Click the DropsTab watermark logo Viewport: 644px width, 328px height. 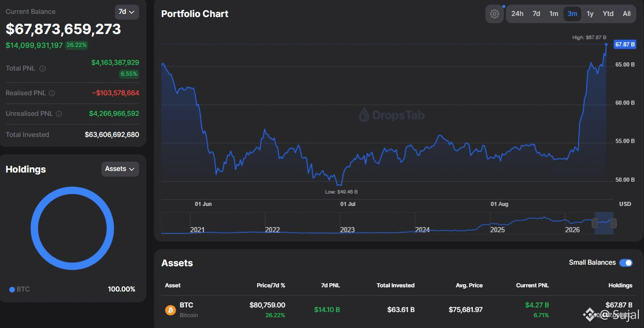pyautogui.click(x=392, y=115)
